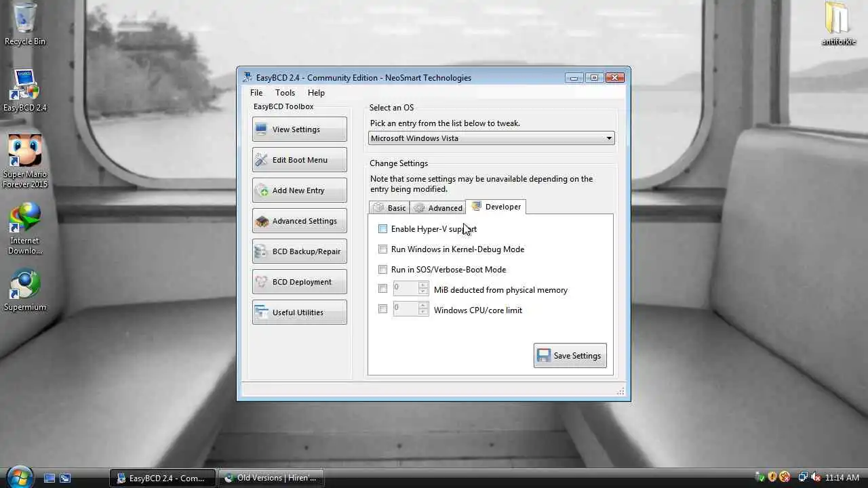Screen dimensions: 868x488
Task: Enable Hyper-V support checkbox
Action: pos(382,229)
